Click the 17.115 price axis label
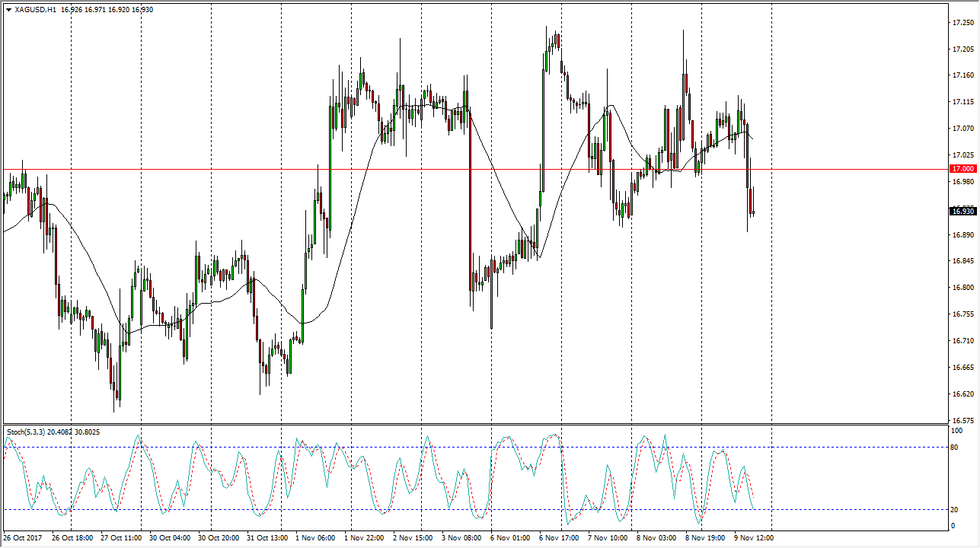 (962, 102)
